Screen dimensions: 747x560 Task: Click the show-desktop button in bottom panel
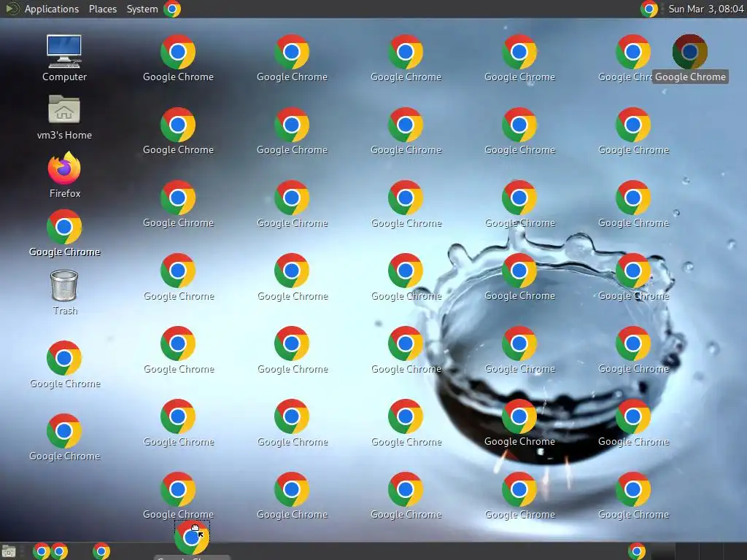[9, 551]
